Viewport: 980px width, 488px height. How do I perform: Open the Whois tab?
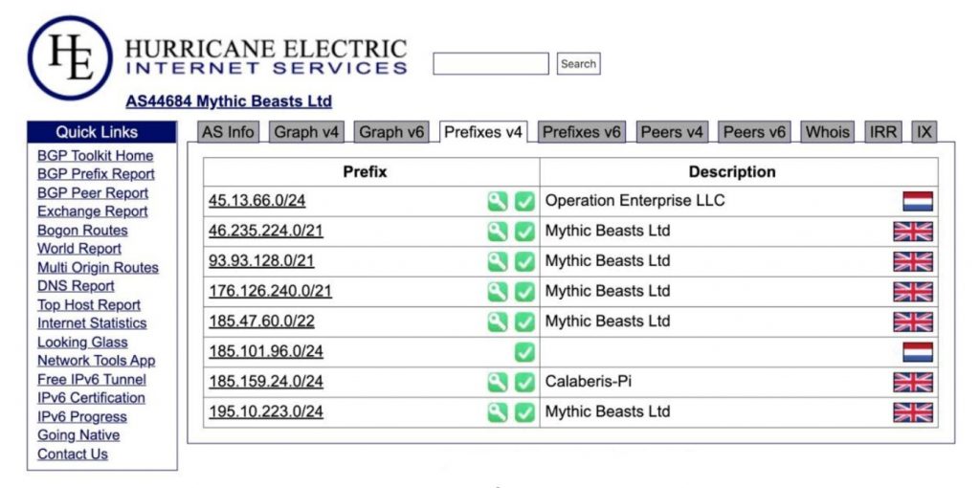tap(828, 132)
